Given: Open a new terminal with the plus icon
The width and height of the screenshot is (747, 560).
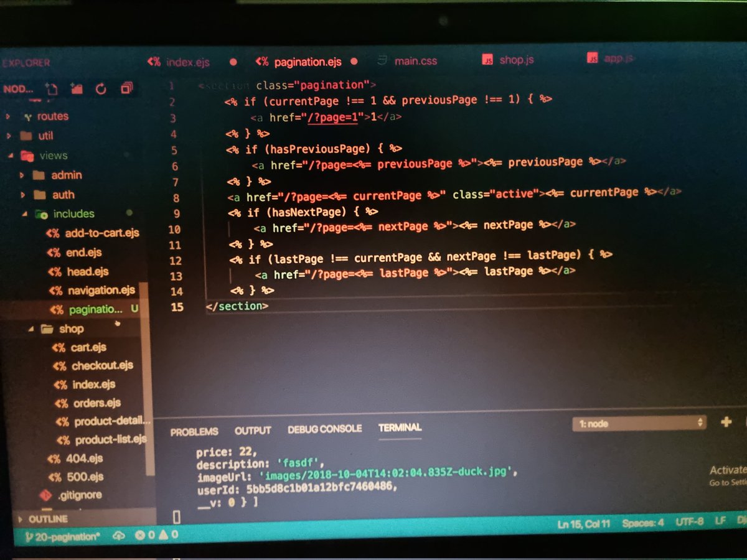Looking at the screenshot, I should (726, 422).
